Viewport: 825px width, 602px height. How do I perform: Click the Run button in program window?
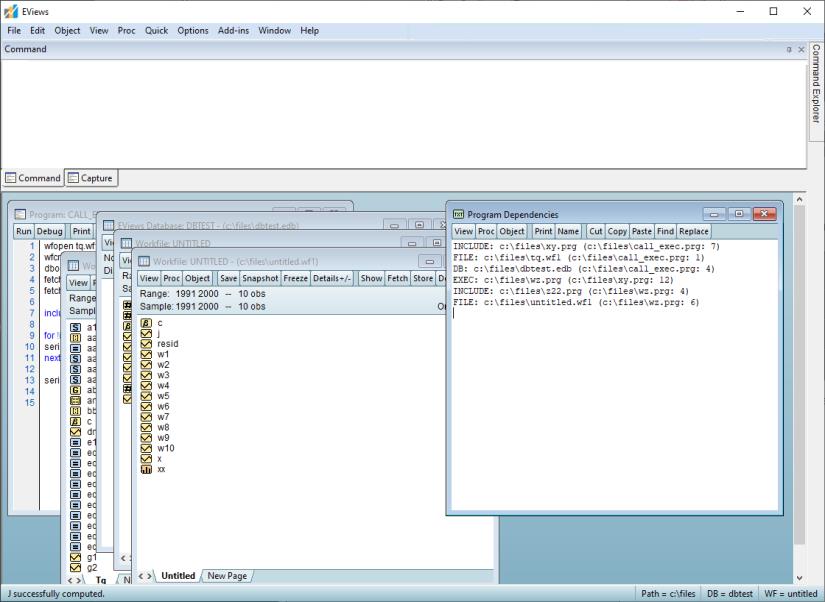coord(23,231)
